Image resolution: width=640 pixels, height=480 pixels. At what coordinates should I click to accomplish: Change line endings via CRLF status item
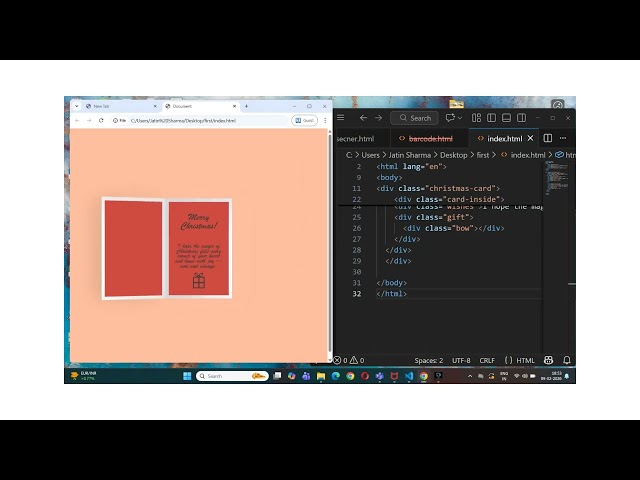coord(487,360)
